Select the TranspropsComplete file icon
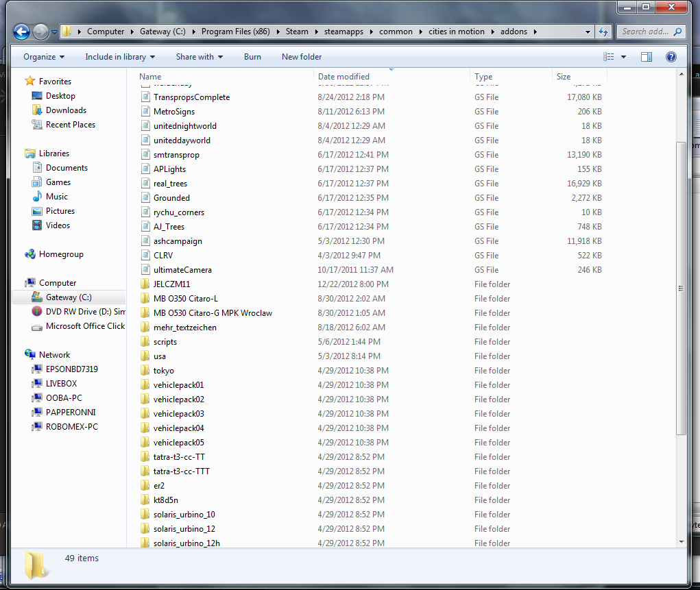Screen dimensions: 700x590 tap(145, 97)
